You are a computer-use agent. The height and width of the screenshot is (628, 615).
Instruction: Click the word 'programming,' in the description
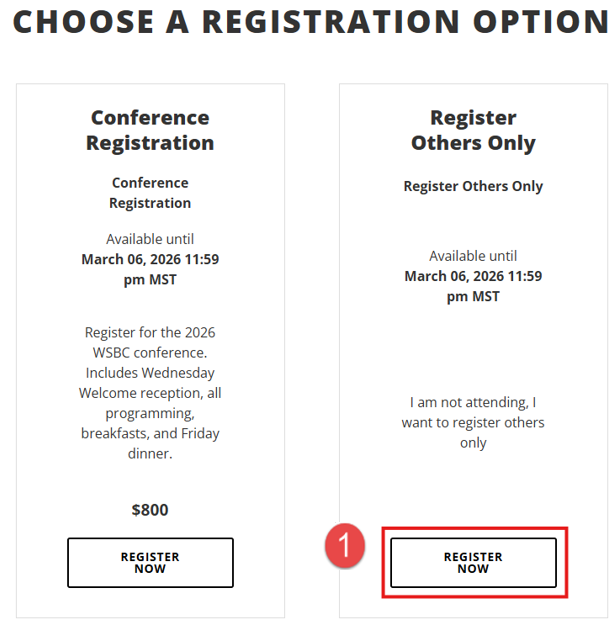pyautogui.click(x=150, y=412)
